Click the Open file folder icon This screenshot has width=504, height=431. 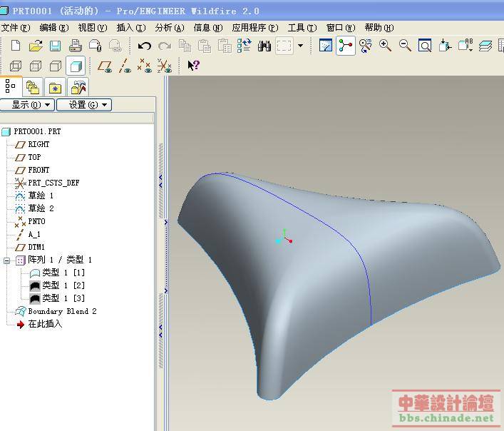pyautogui.click(x=36, y=46)
